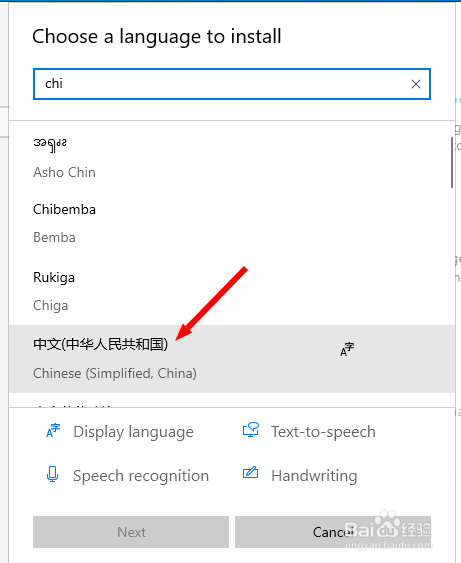Click the Cancel button
This screenshot has width=461, height=563.
333,532
